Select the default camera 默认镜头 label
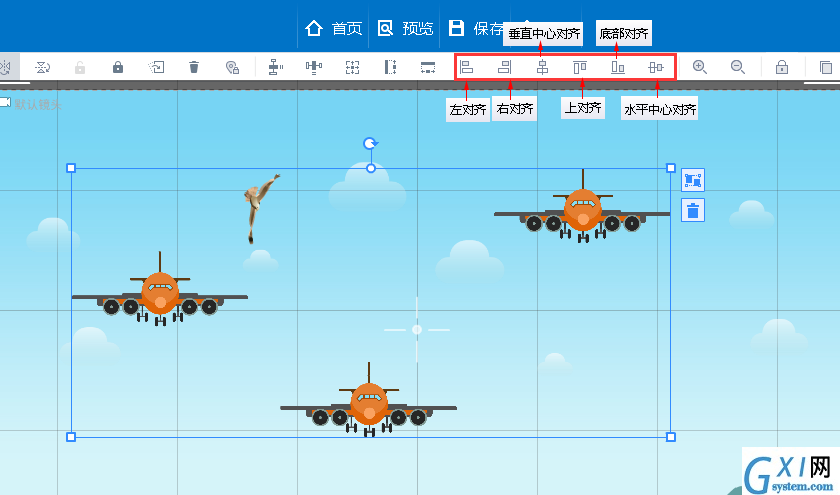Viewport: 840px width, 495px height. click(x=38, y=104)
